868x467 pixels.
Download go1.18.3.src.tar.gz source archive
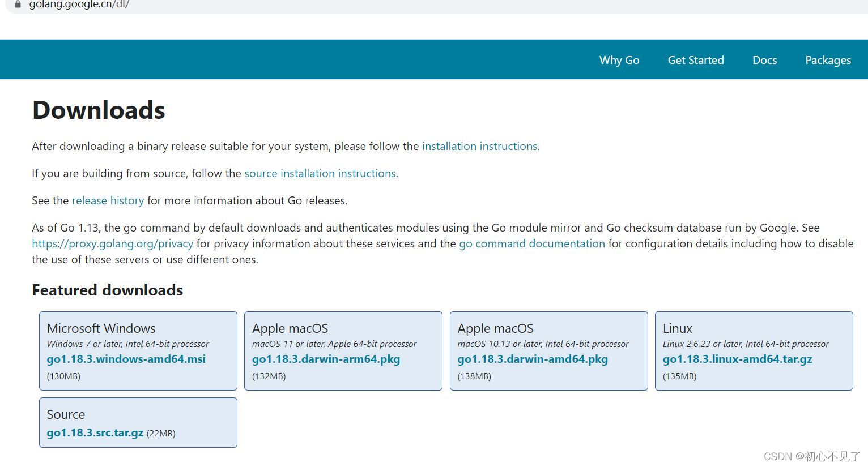(x=95, y=432)
